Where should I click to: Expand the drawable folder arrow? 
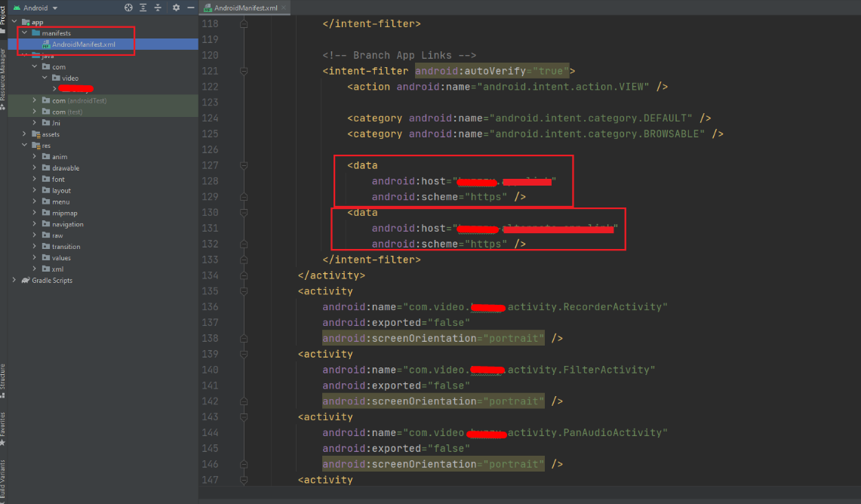click(x=35, y=168)
